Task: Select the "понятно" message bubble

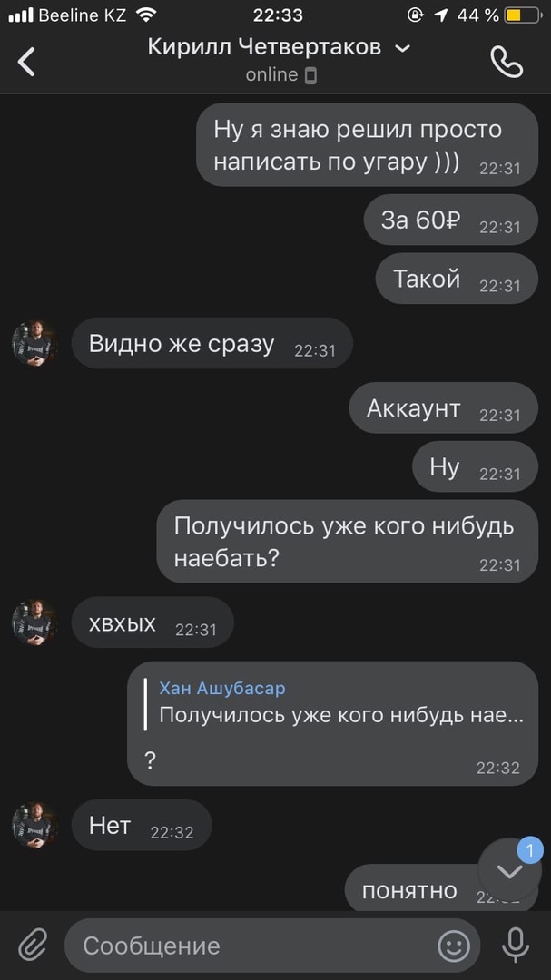Action: click(x=441, y=888)
